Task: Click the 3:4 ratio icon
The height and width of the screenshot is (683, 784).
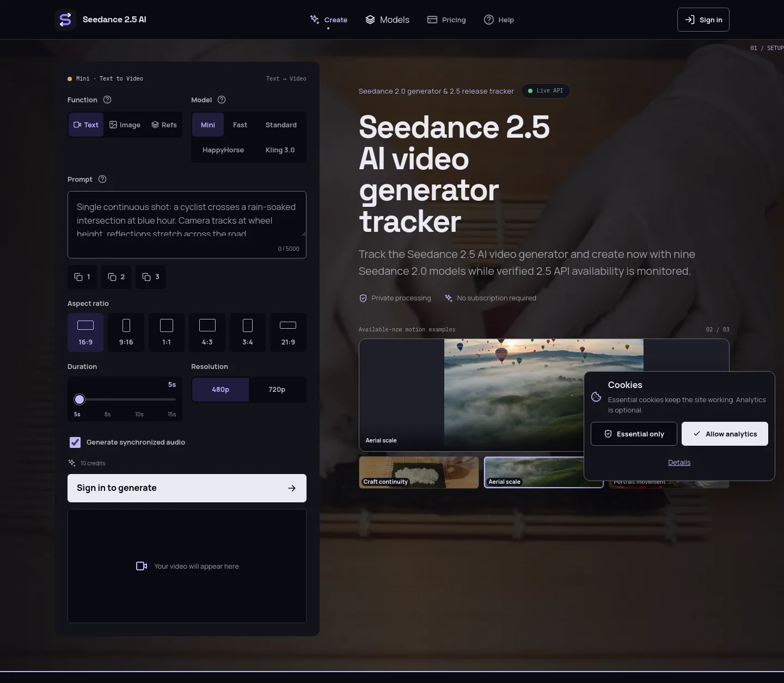Action: pos(248,325)
